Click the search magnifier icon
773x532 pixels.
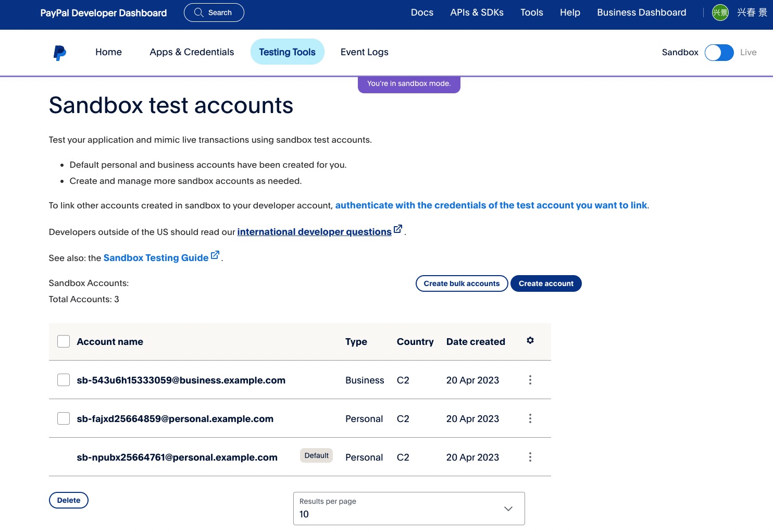199,13
